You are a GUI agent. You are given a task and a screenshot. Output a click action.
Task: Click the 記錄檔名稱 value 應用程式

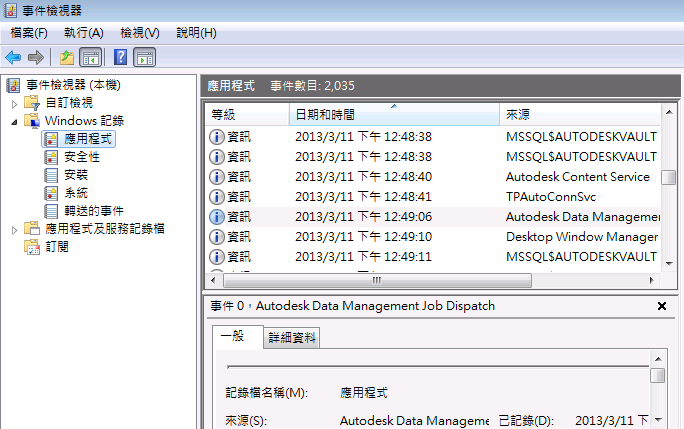click(x=364, y=393)
